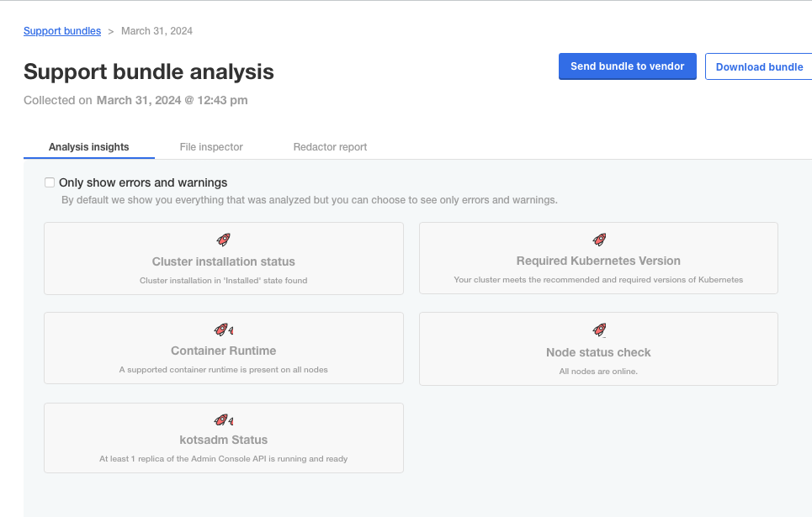Click the Support bundle analysis heading
The width and height of the screenshot is (812, 517).
point(149,71)
